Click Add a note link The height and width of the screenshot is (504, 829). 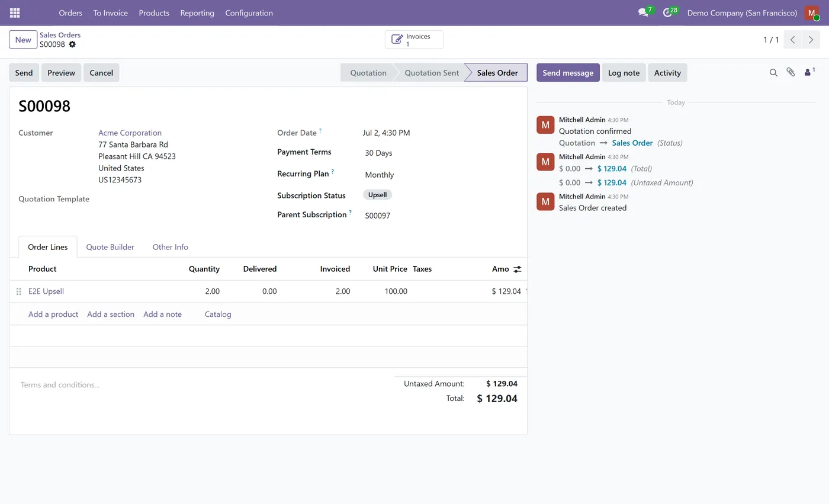(162, 314)
